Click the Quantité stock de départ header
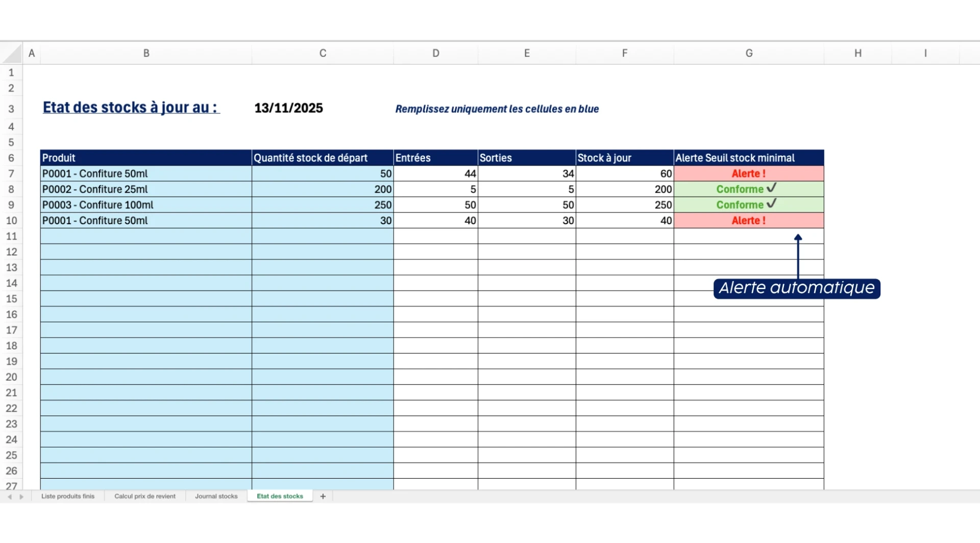The height and width of the screenshot is (543, 980). point(323,158)
